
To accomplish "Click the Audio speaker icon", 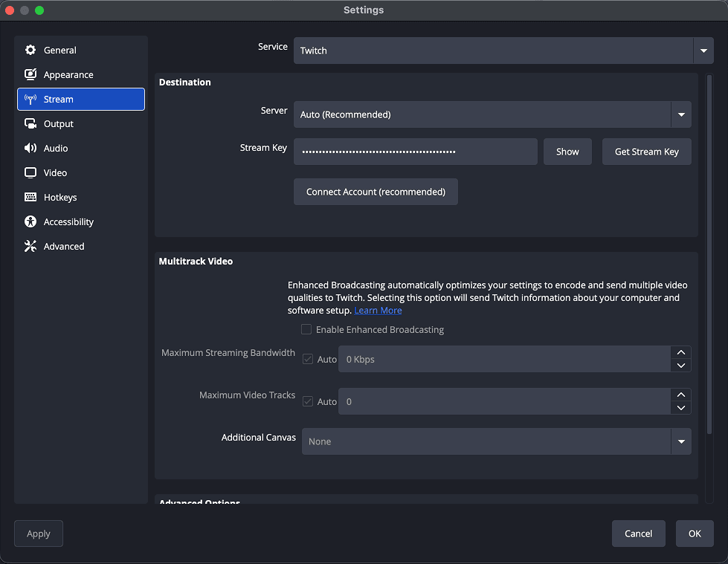I will tap(30, 149).
